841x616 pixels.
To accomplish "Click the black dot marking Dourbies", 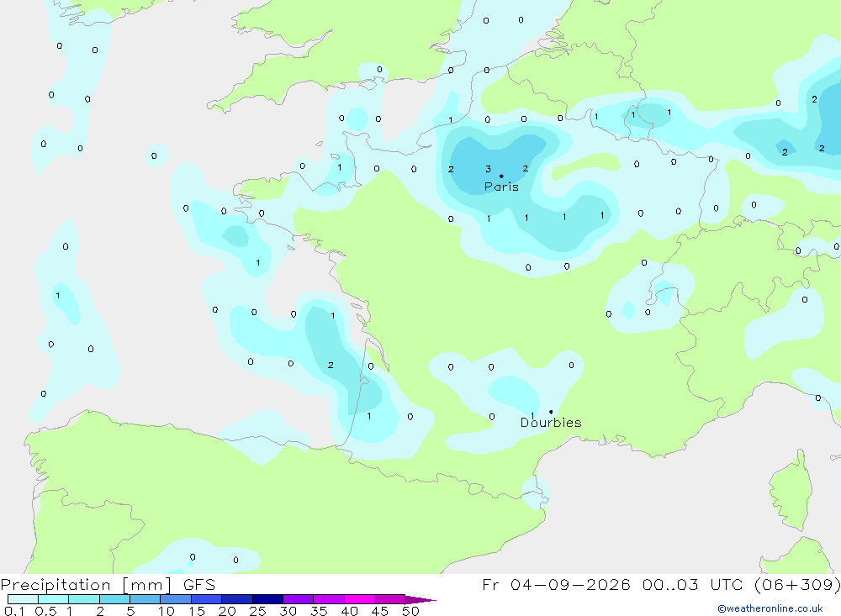I will (551, 412).
